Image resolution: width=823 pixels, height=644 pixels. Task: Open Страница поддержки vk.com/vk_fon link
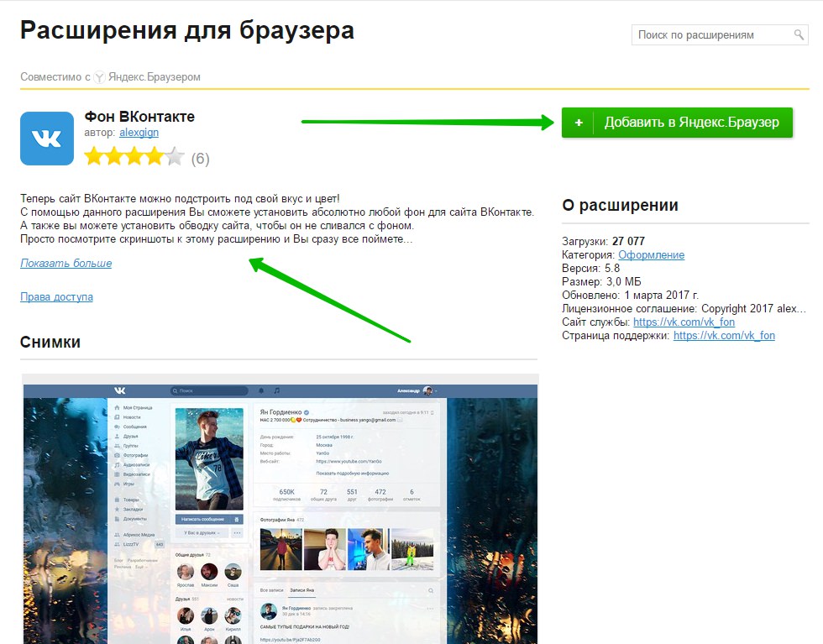coord(724,335)
